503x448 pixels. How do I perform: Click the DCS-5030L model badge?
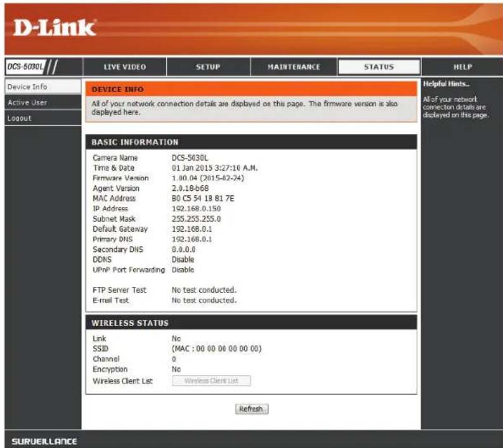coord(26,67)
